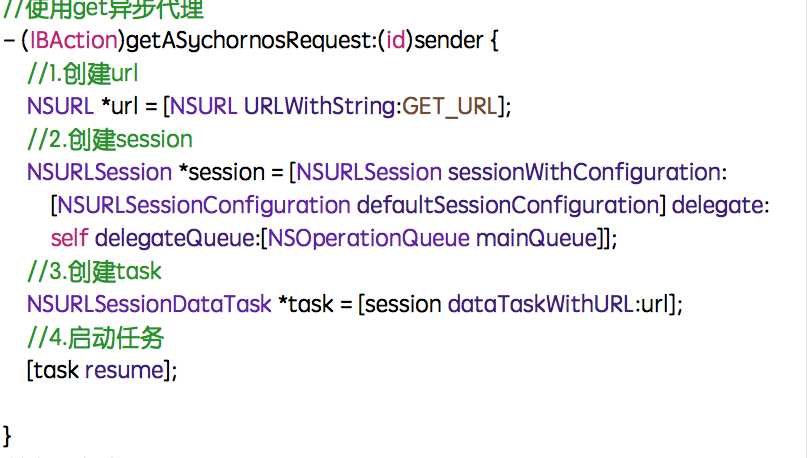Click defaultSessionConfiguration in the code

(510, 205)
